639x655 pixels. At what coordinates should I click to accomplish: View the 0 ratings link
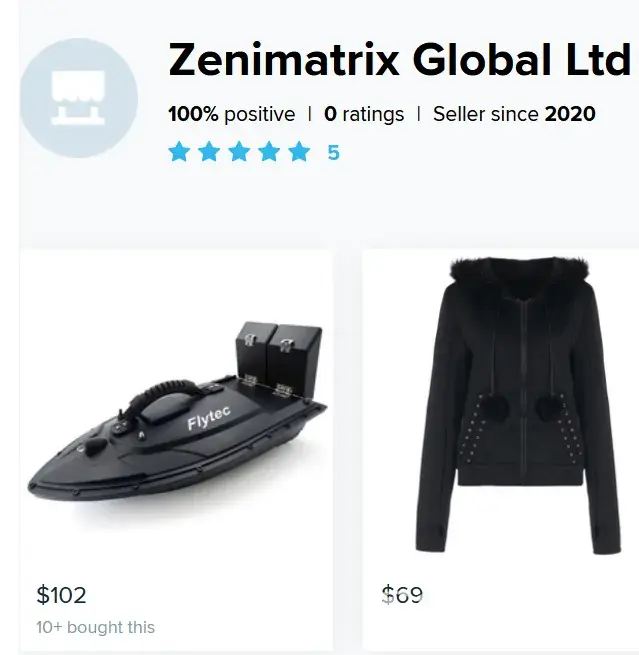[x=364, y=114]
